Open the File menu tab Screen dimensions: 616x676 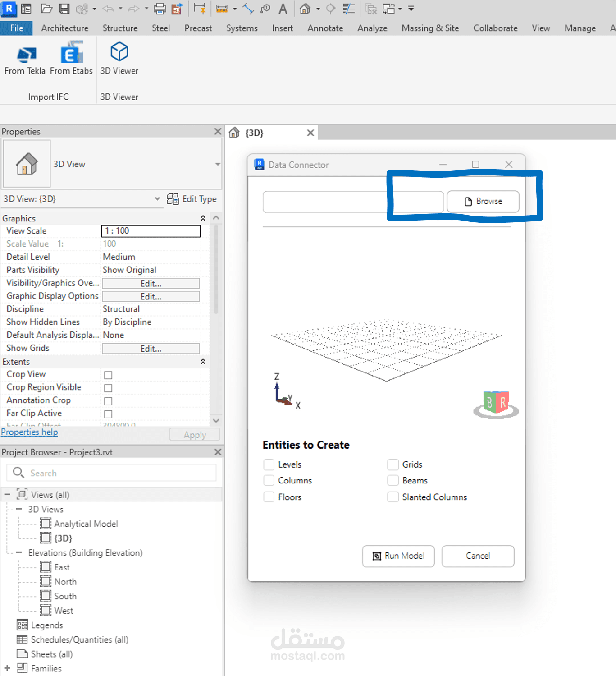coord(17,28)
